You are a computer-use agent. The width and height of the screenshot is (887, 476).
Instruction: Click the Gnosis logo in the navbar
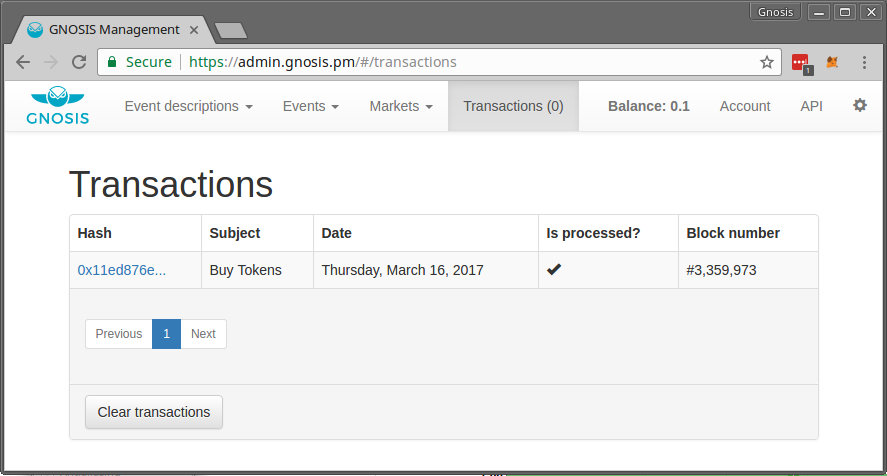tap(59, 106)
